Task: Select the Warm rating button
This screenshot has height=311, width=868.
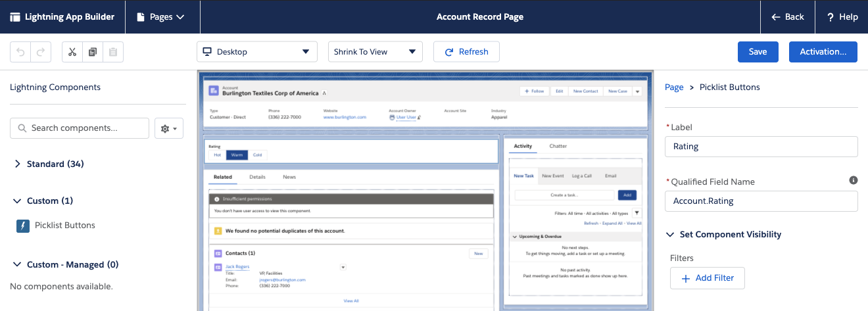Action: click(x=237, y=155)
